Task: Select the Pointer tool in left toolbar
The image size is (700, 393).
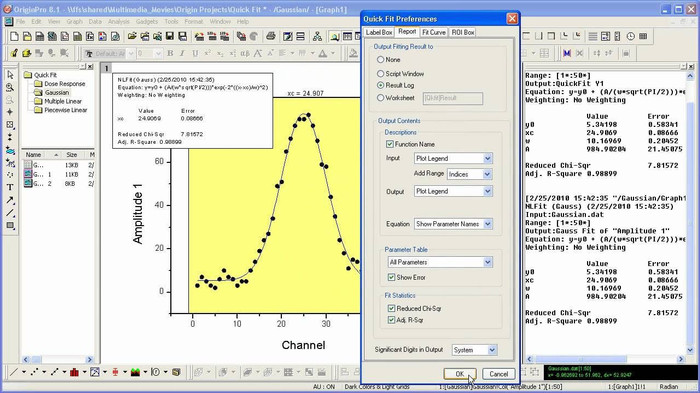Action: point(10,75)
